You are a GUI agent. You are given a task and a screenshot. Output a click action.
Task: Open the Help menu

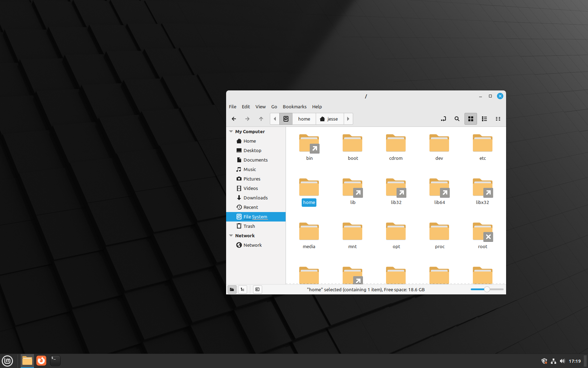317,107
